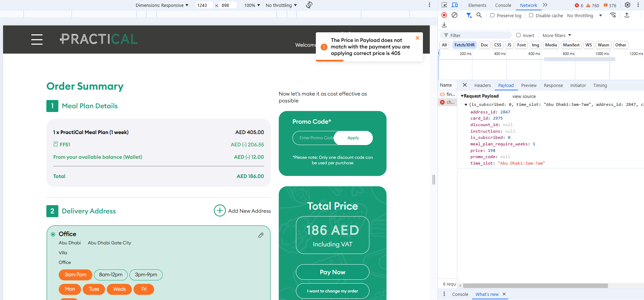Dismiss the price mismatch notification
The height and width of the screenshot is (300, 644).
[417, 38]
